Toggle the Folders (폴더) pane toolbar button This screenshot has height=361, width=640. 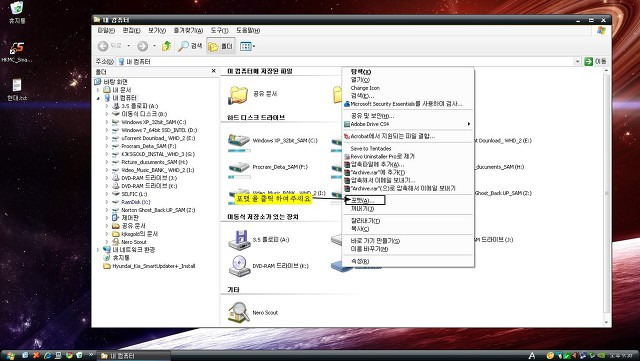[220, 46]
